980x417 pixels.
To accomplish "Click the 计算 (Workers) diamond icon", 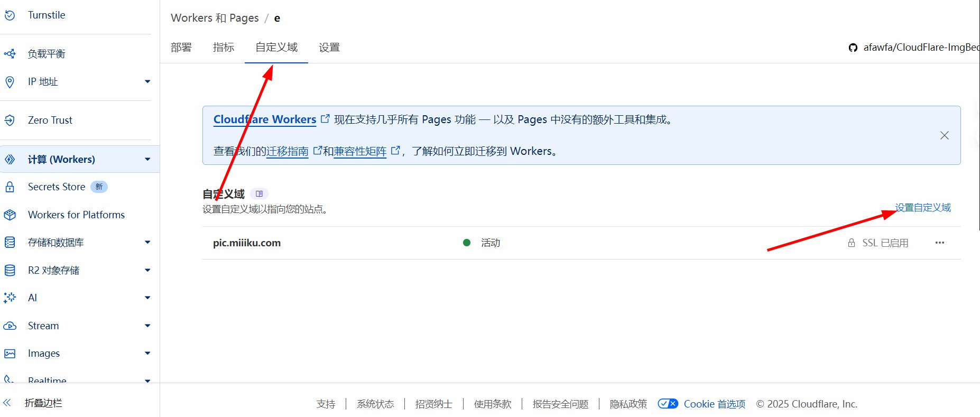I will (x=10, y=159).
